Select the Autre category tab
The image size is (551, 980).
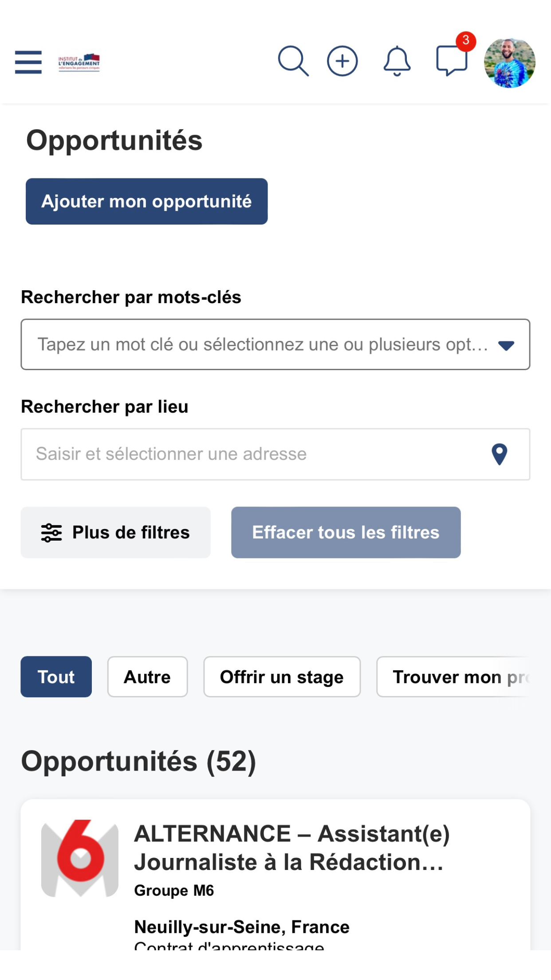[x=147, y=677]
